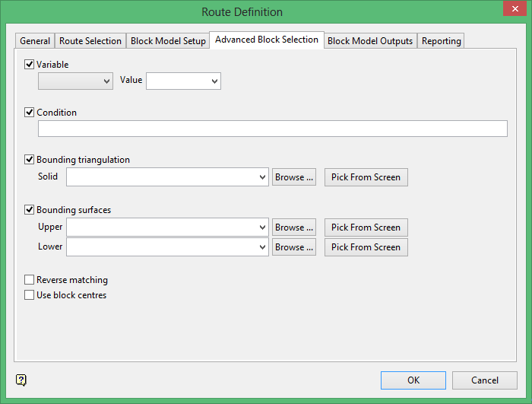The width and height of the screenshot is (532, 404).
Task: Enable Reverse matching
Action: [x=30, y=280]
